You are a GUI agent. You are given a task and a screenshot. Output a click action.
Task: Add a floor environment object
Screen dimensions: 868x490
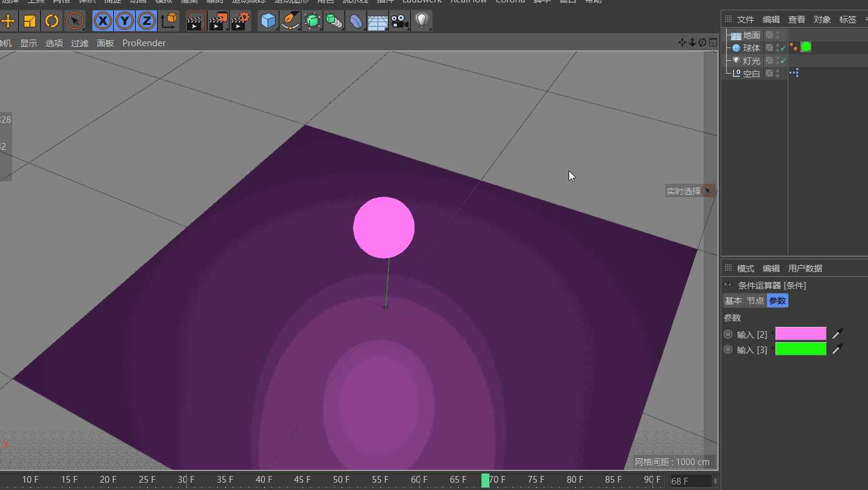point(378,21)
